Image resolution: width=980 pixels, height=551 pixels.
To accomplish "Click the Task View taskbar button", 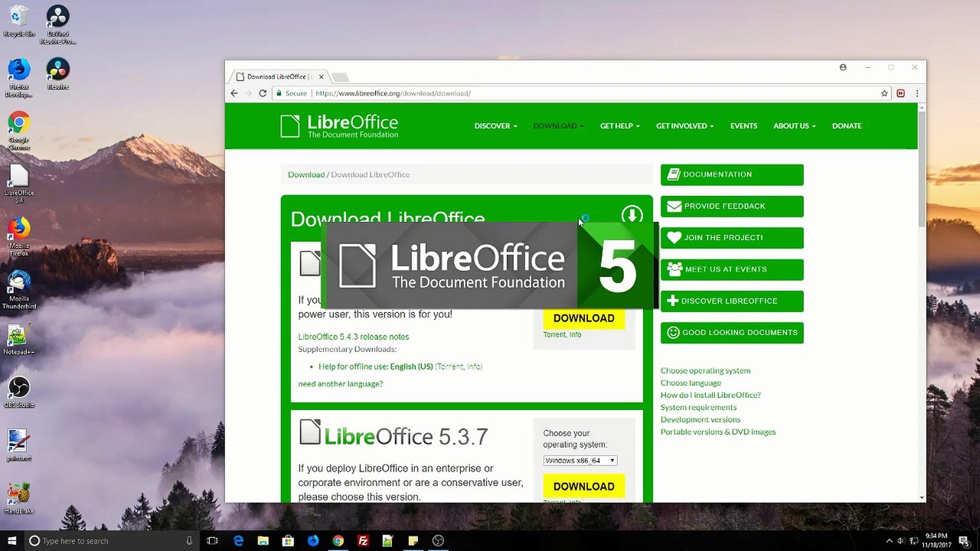I will pos(212,541).
